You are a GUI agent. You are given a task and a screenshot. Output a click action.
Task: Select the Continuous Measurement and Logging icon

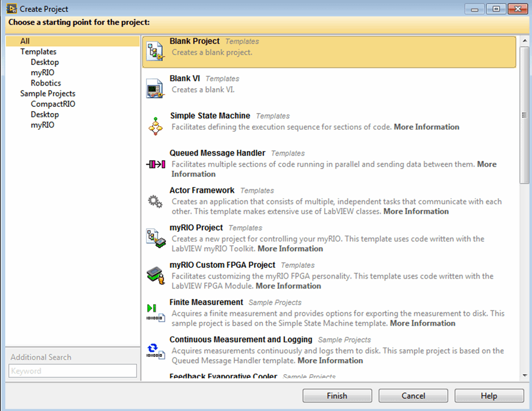(x=155, y=350)
